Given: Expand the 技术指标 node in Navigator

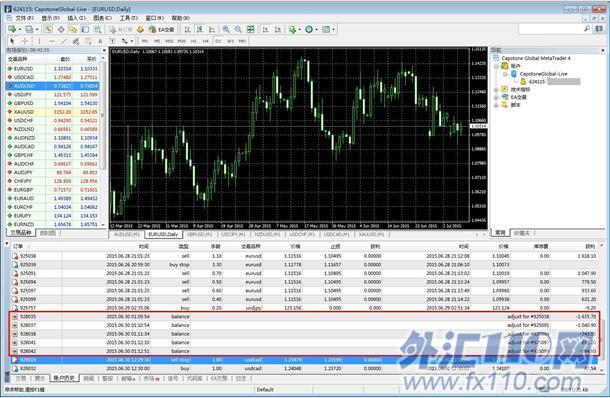Looking at the screenshot, I should click(496, 89).
